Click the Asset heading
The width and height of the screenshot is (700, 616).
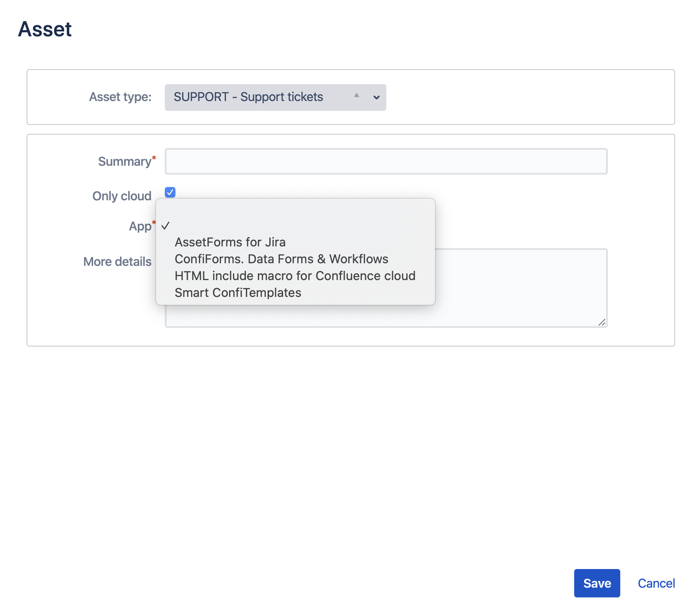(45, 29)
